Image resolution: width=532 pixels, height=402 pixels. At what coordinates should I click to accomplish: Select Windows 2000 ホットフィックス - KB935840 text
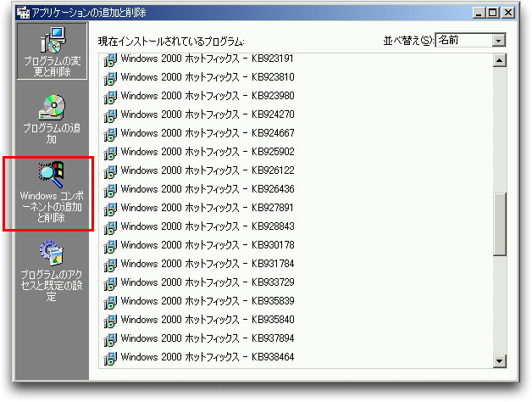[208, 320]
